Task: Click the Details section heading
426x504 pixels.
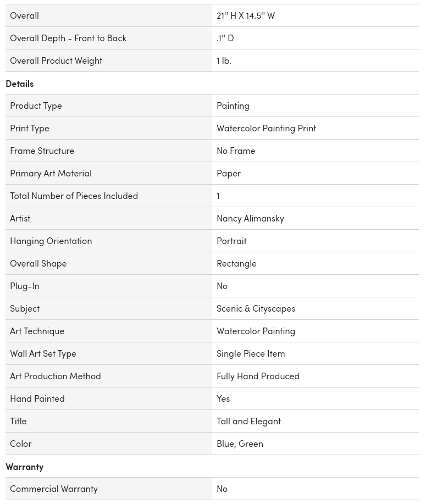Action: [x=20, y=84]
